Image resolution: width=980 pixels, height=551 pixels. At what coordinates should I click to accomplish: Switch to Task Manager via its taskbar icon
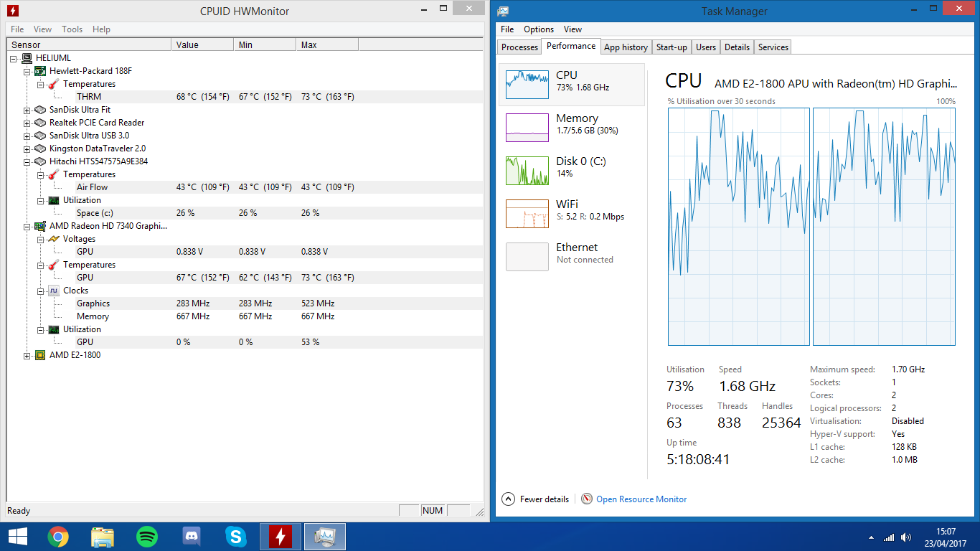click(325, 536)
